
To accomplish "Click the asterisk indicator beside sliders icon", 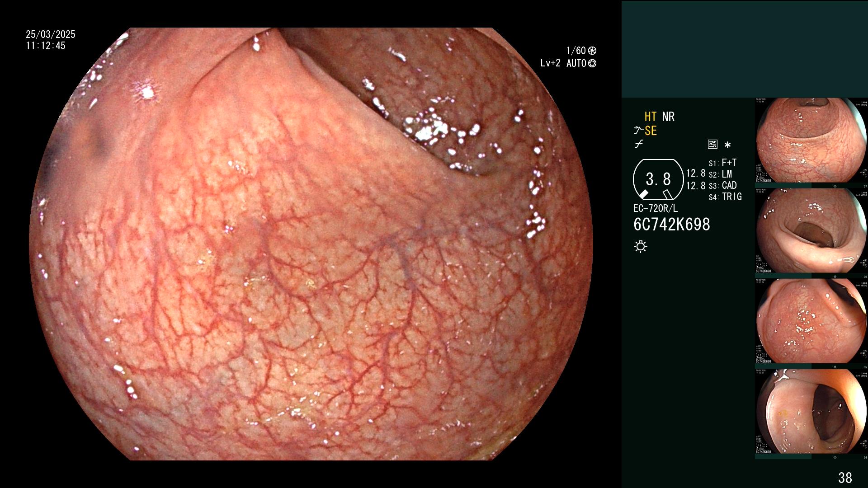I will (x=727, y=145).
